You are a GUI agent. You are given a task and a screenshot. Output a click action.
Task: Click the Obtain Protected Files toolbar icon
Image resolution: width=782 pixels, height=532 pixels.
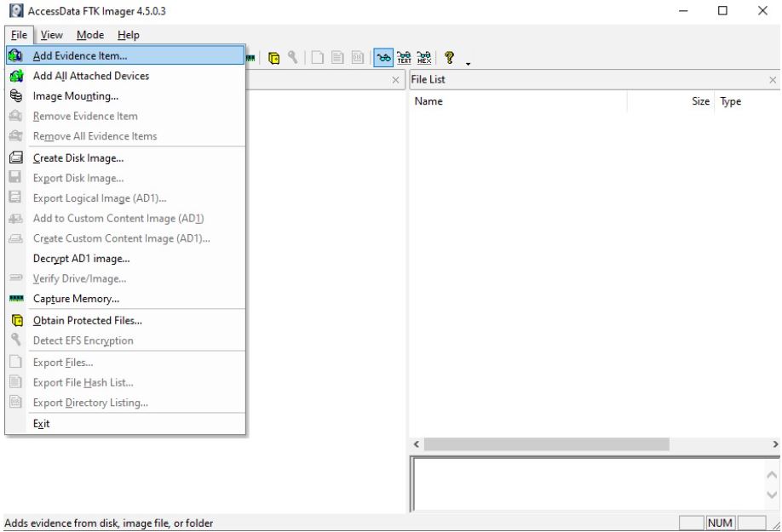click(273, 58)
